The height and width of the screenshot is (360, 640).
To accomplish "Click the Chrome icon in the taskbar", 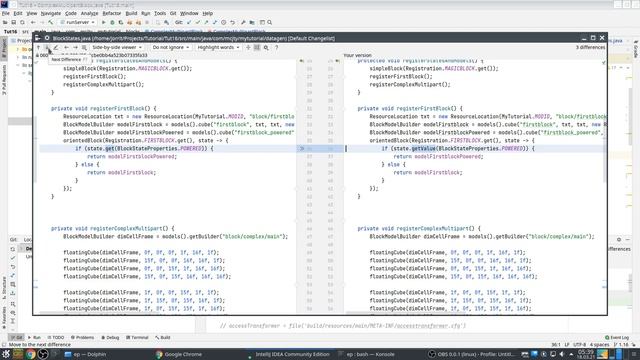I will click(x=31, y=354).
